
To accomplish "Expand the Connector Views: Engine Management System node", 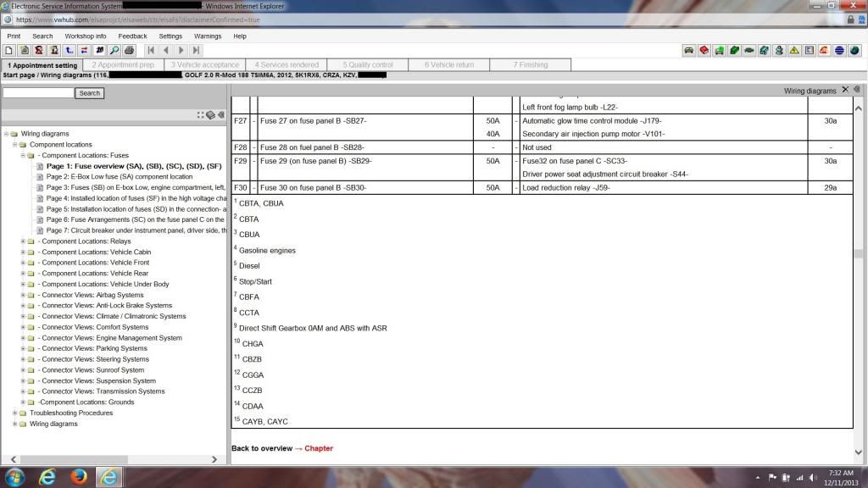I will [x=23, y=338].
